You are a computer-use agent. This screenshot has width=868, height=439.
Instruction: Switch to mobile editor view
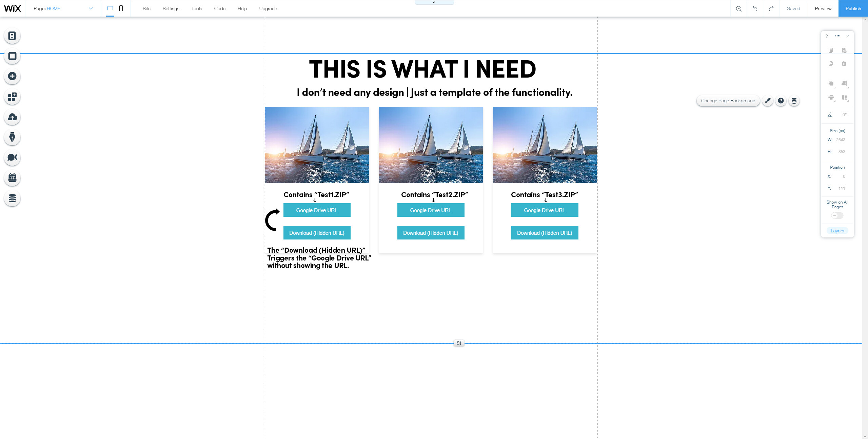click(121, 8)
